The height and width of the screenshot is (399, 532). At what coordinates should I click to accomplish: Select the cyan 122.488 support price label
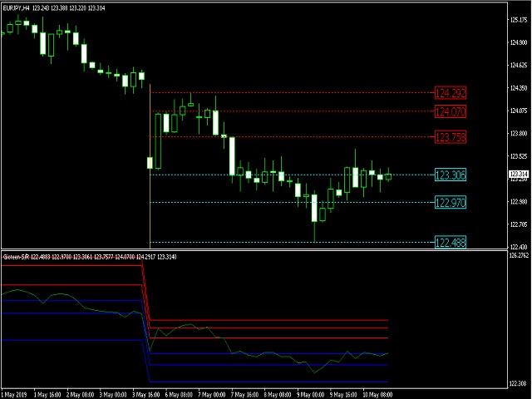pyautogui.click(x=451, y=242)
